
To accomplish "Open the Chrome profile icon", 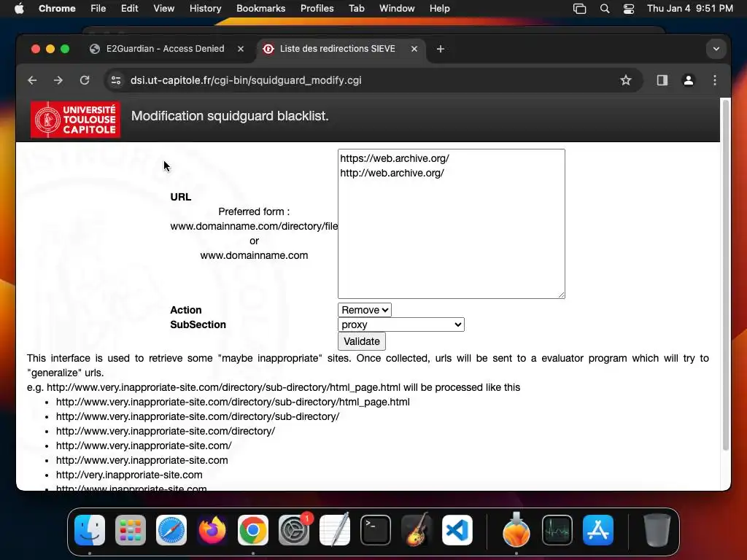I will click(689, 80).
